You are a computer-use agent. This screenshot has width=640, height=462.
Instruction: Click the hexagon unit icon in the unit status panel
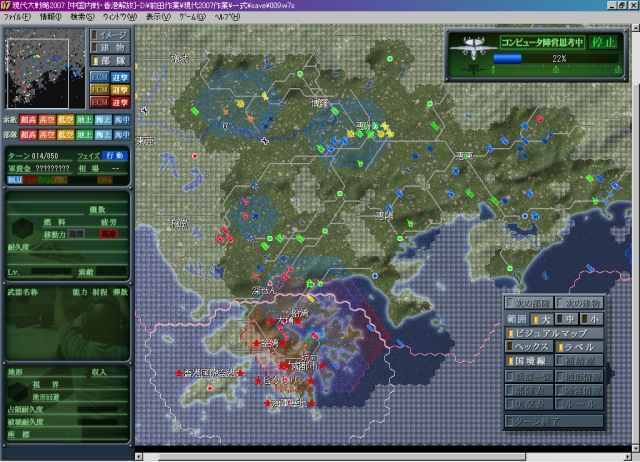[22, 228]
